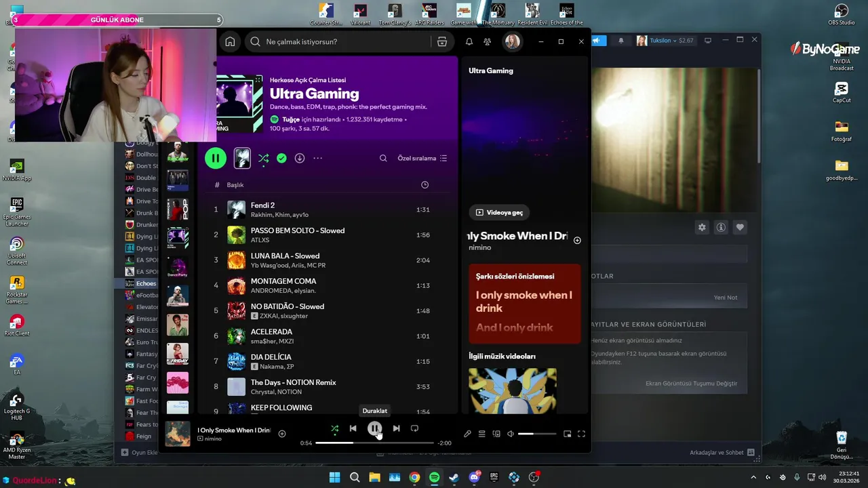Enter Spotify full screen mode
Image resolution: width=868 pixels, height=488 pixels.
click(x=581, y=434)
